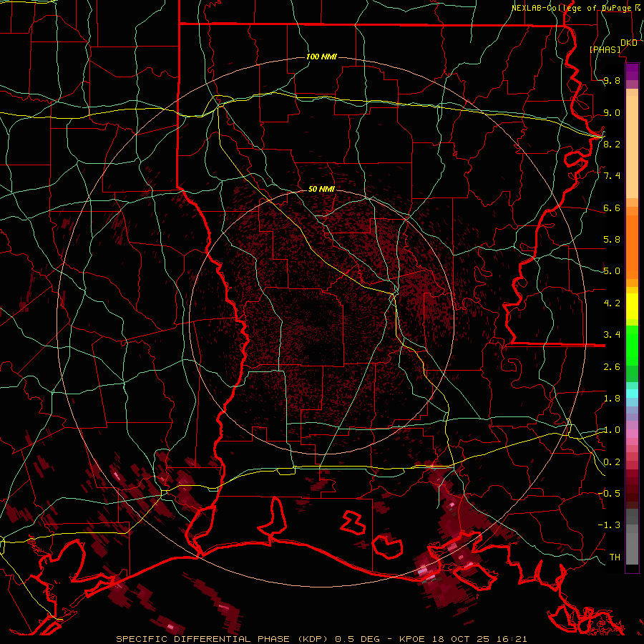Click the TH threshold label on the scale
The height and width of the screenshot is (644, 644).
[x=615, y=557]
